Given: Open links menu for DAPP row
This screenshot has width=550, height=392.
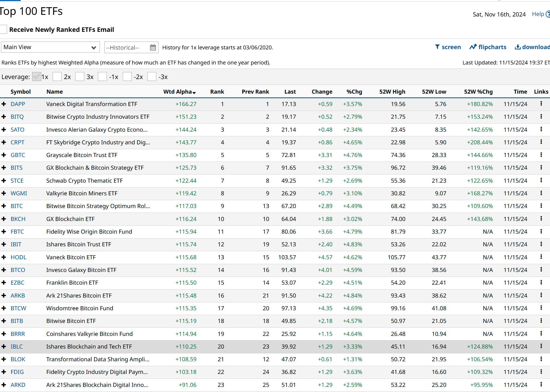Looking at the screenshot, I should 541,104.
